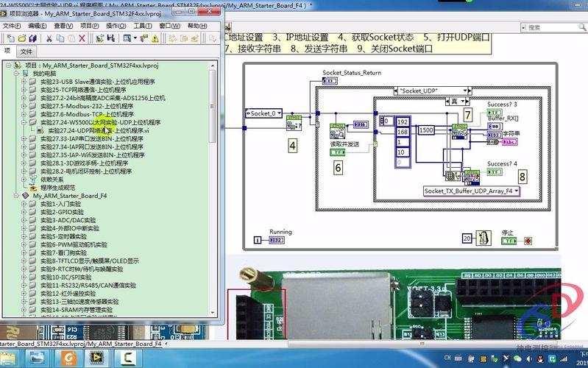This screenshot has height=368, width=588.
Task: Click the 192 array element constant
Action: click(403, 122)
